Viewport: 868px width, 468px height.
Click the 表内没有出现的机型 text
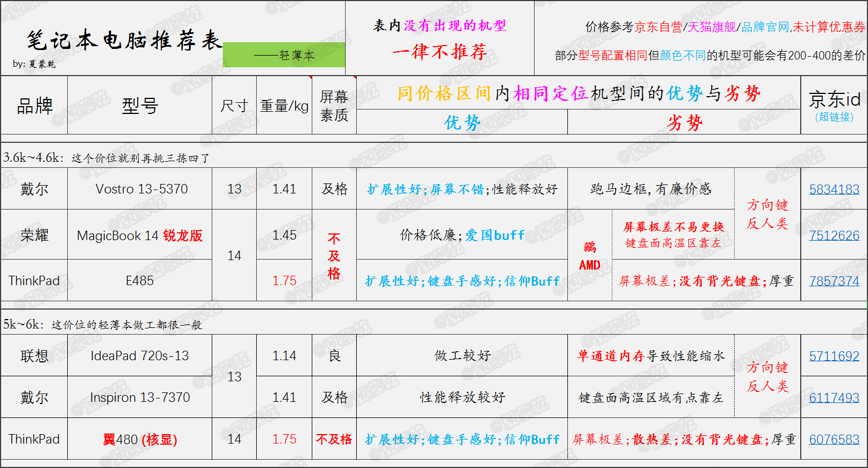[x=440, y=26]
